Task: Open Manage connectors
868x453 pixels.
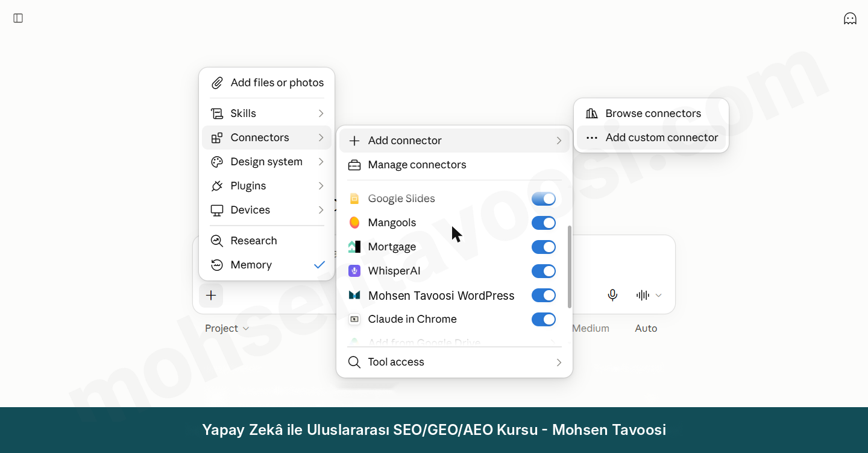Action: 454,165
